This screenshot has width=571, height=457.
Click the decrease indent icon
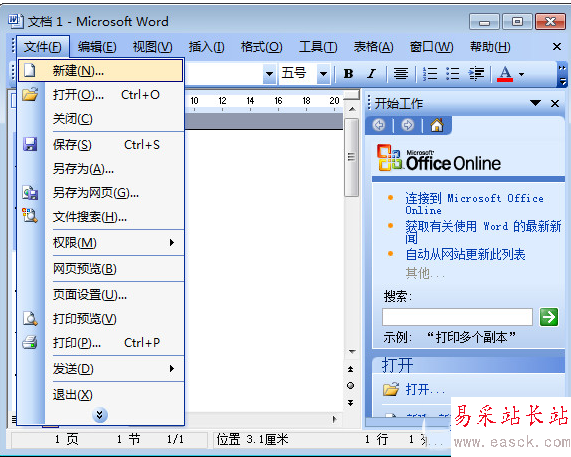476,74
